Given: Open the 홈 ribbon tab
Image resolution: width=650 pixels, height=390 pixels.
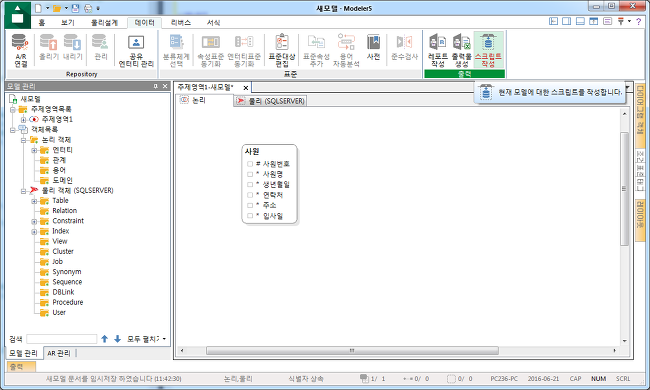Looking at the screenshot, I should [42, 22].
